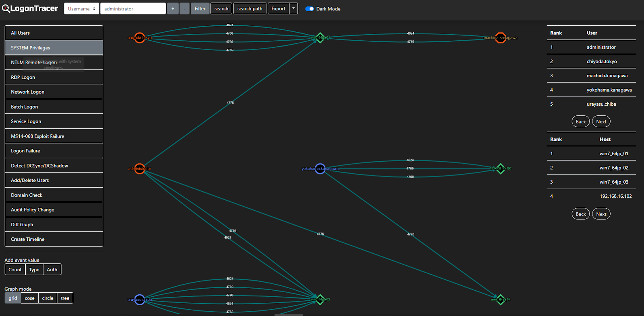This screenshot has height=316, width=644.
Task: Select Batch Logon menu item
Action: click(x=54, y=107)
